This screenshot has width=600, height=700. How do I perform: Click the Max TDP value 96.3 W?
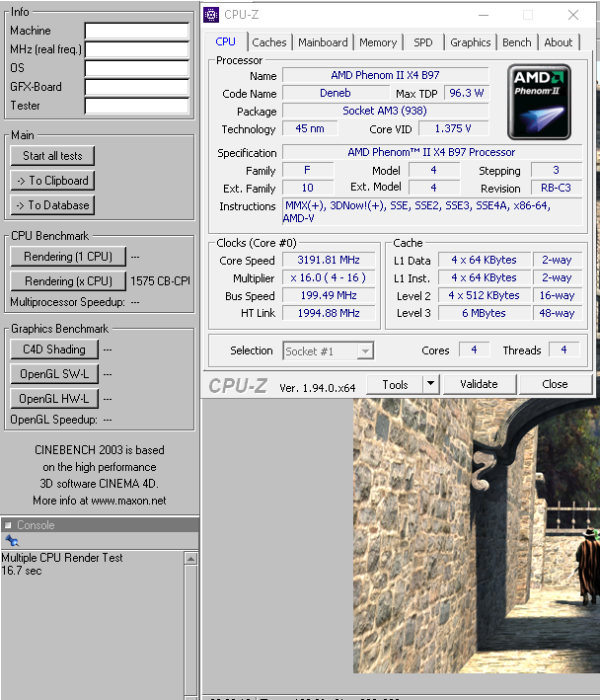[x=467, y=93]
